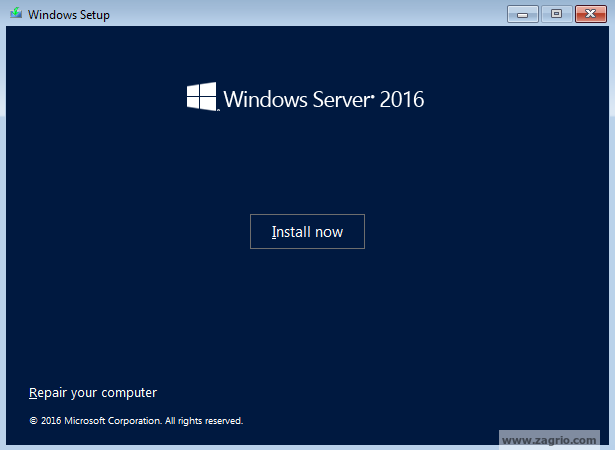Close the Windows Setup window
Image resolution: width=615 pixels, height=450 pixels.
click(x=591, y=14)
